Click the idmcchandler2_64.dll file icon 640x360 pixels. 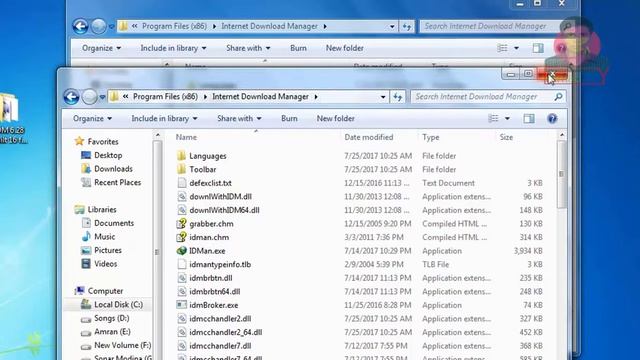pos(182,332)
